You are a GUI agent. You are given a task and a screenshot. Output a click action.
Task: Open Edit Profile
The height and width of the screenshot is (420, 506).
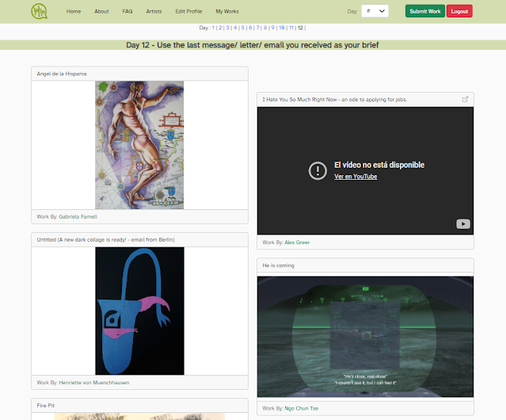click(188, 11)
